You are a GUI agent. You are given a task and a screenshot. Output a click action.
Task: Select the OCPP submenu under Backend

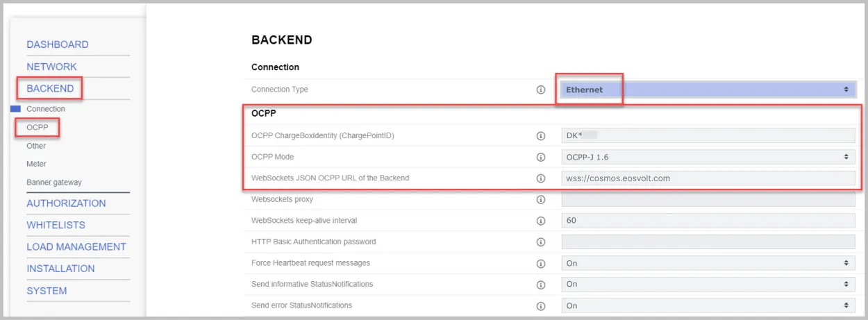[x=37, y=127]
